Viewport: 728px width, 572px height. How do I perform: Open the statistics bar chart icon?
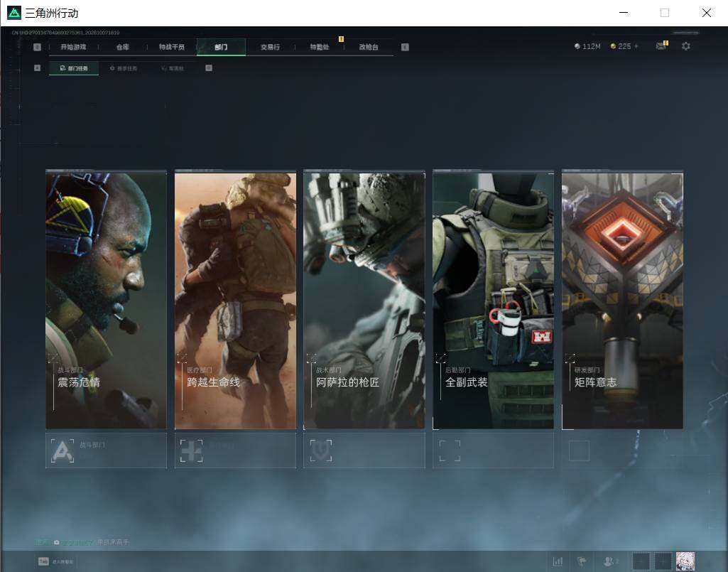coord(558,562)
